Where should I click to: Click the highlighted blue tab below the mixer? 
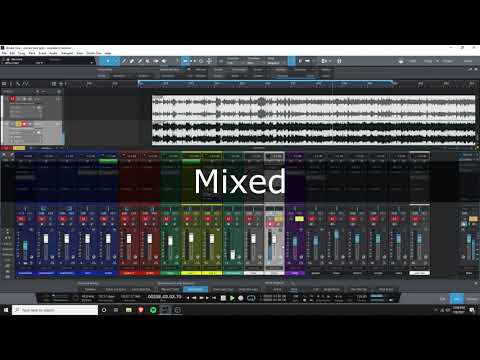tap(195, 289)
